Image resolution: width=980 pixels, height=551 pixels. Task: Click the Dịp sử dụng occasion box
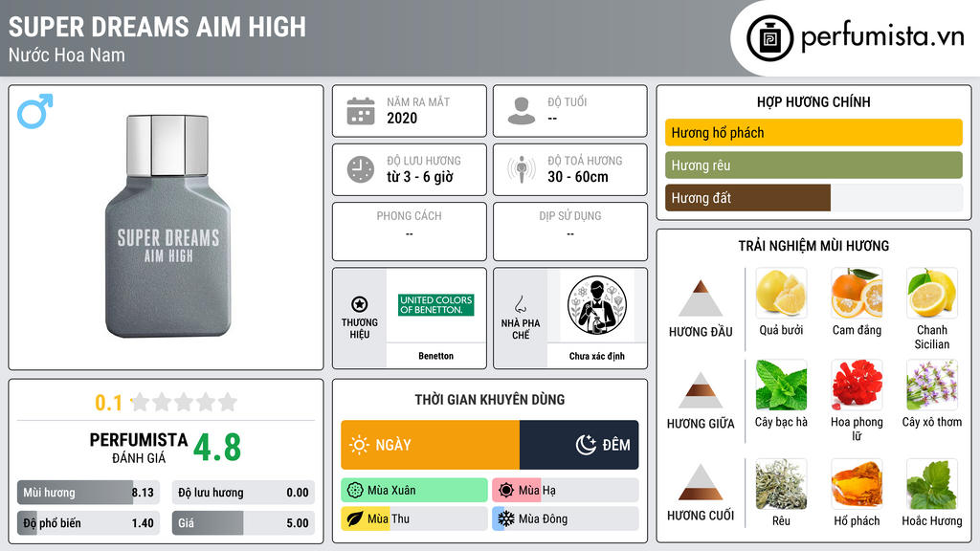(570, 231)
